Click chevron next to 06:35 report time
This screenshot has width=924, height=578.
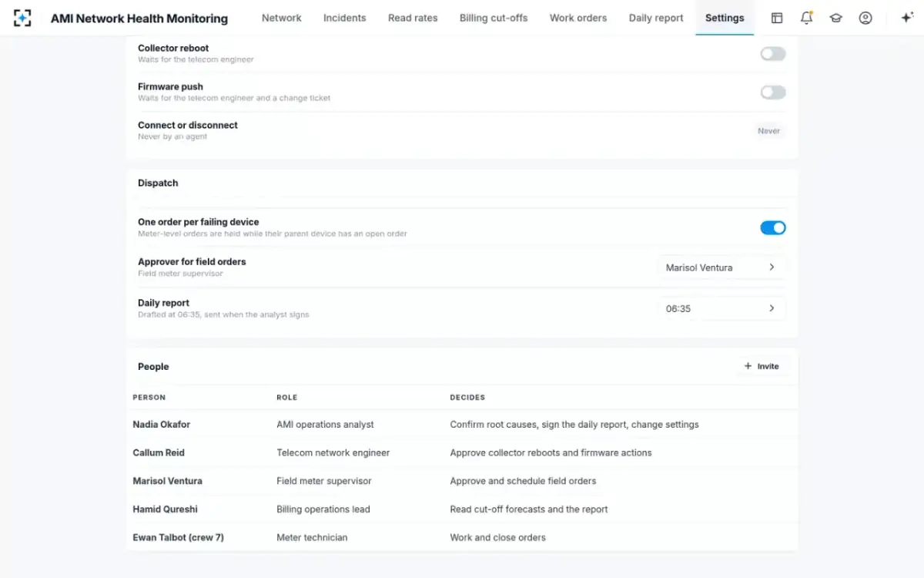point(772,308)
